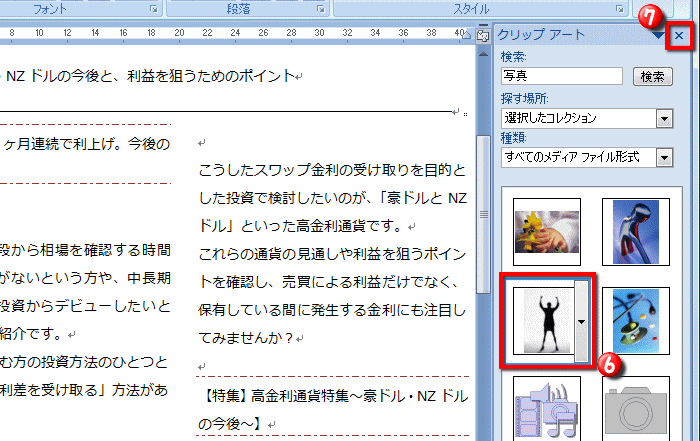700x441 pixels.
Task: Select the gray camera clip icon
Action: pos(636,409)
